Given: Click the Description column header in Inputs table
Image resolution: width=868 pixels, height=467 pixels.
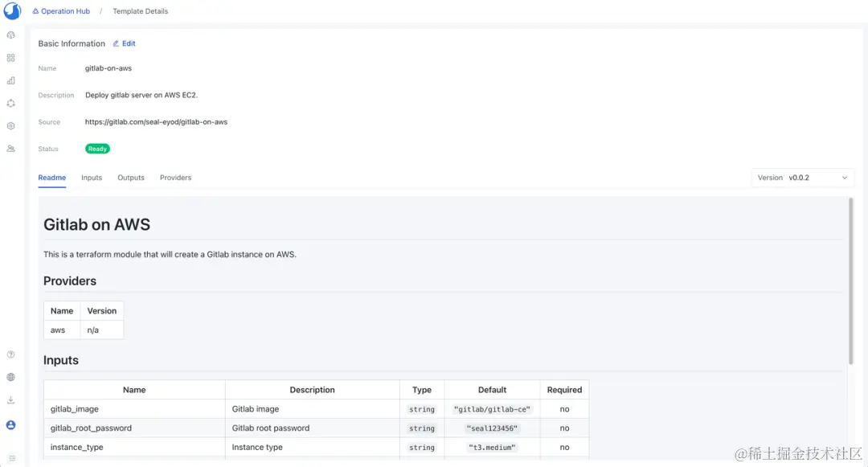Looking at the screenshot, I should click(x=312, y=390).
